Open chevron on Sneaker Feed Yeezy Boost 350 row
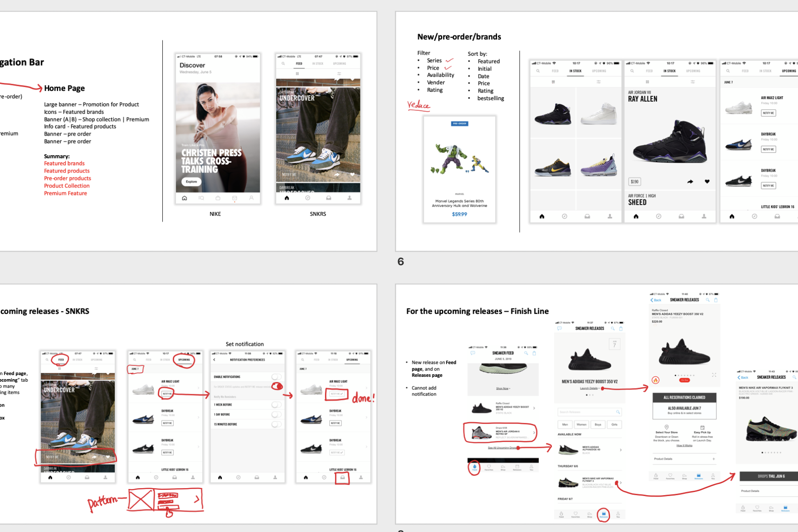 tap(534, 408)
